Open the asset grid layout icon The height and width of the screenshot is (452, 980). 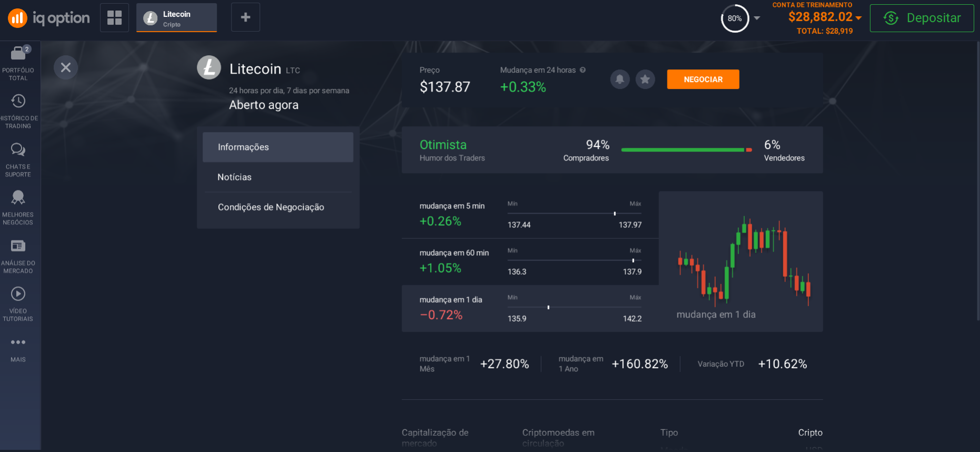(x=114, y=17)
